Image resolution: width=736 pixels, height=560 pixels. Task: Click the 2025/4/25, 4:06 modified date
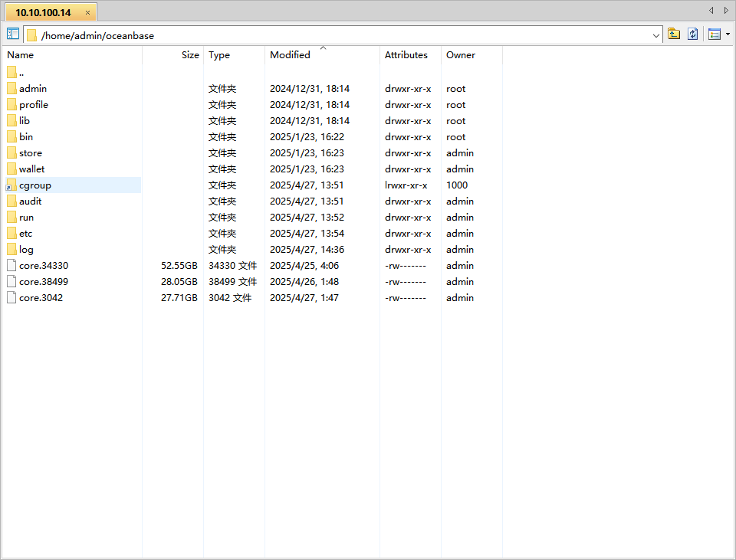pos(304,266)
